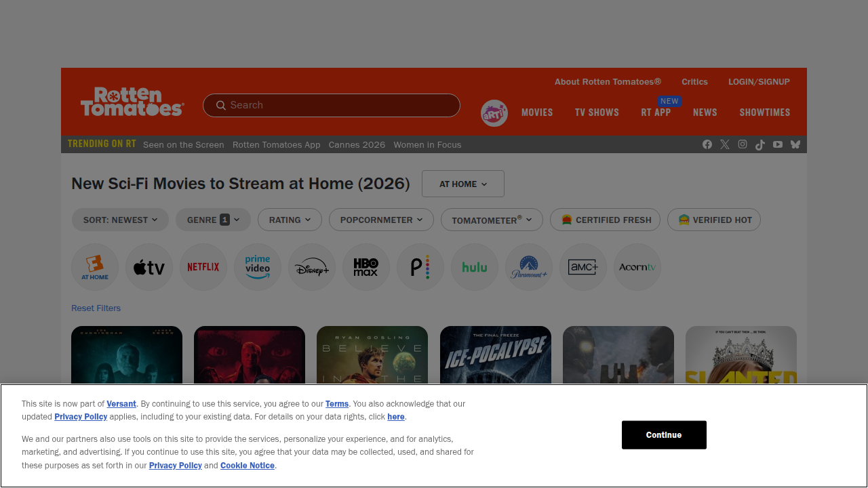Open About Rotten Tomatoes link
Screen dimensions: 868x488
608,82
